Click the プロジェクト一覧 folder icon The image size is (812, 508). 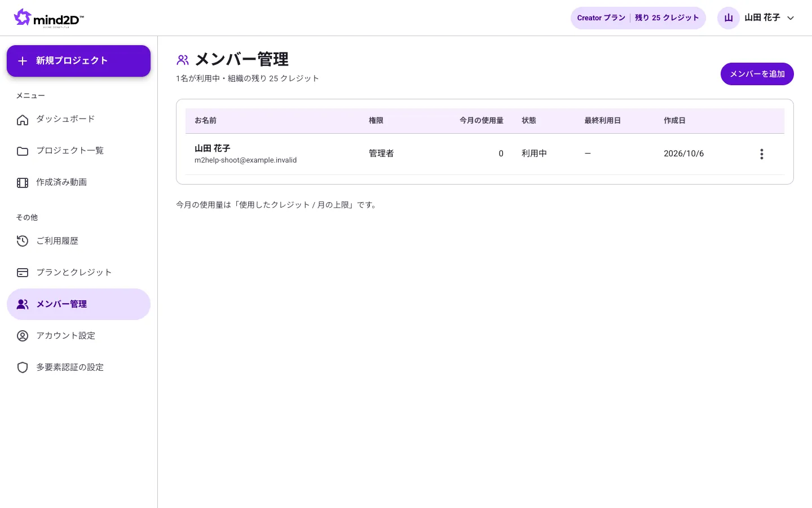pyautogui.click(x=23, y=151)
